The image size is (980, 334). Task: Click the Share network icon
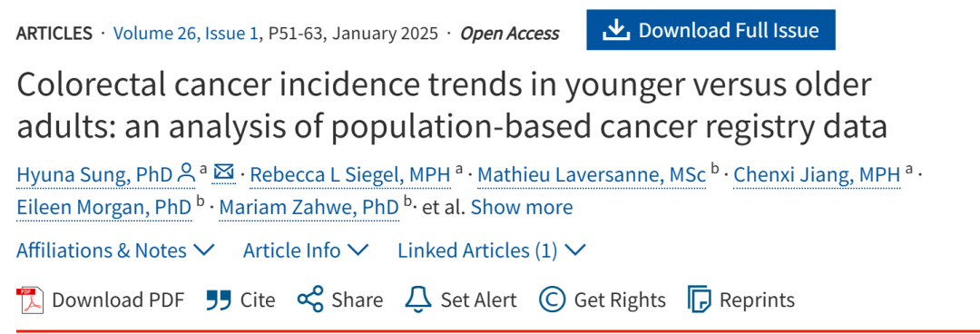(x=310, y=300)
